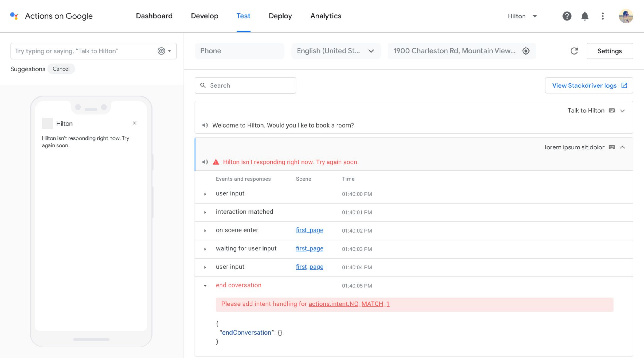The height and width of the screenshot is (358, 644).
Task: Click the View Stackdriver logs button
Action: (589, 85)
